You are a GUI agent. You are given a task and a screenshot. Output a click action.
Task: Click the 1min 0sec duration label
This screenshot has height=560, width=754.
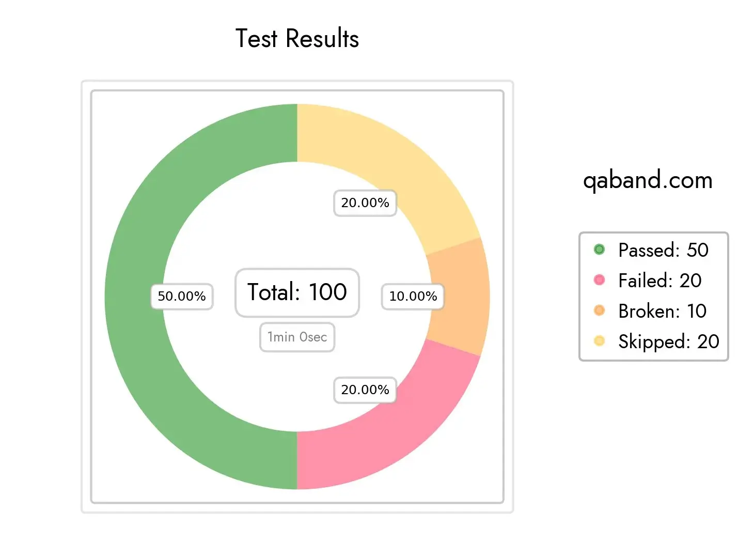(x=297, y=337)
